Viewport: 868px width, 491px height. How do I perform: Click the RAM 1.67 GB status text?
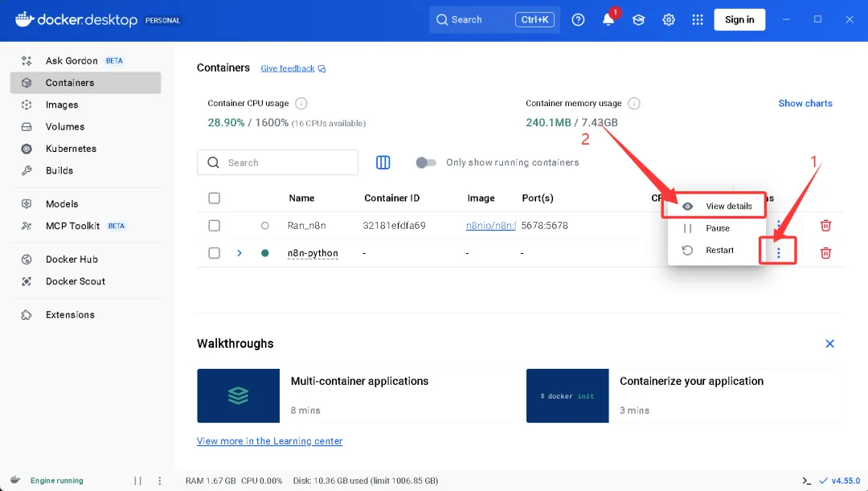(211, 481)
